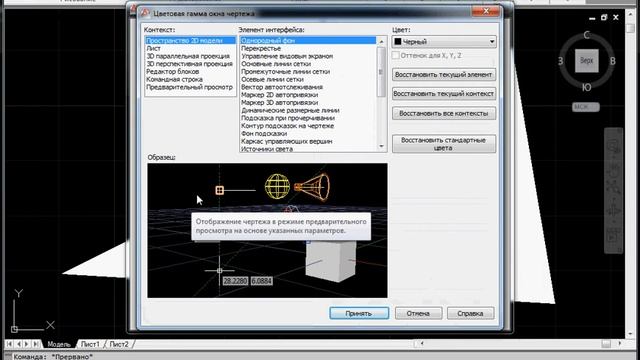This screenshot has width=640, height=360.
Task: Select context '3D параллельная проекция'
Action: pyautogui.click(x=188, y=56)
